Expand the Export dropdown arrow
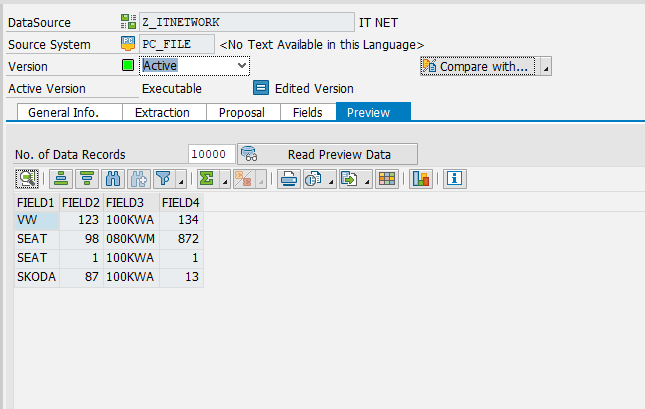The width and height of the screenshot is (645, 409). point(367,179)
